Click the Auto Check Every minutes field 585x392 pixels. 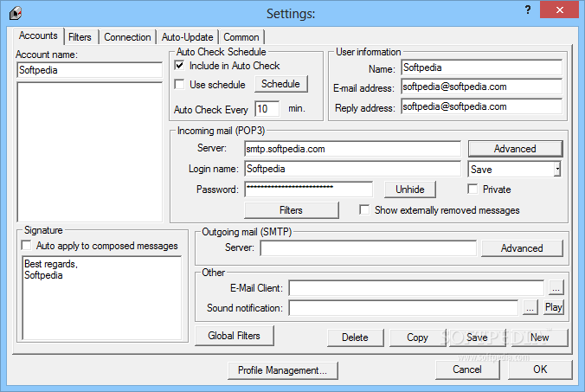coord(267,109)
